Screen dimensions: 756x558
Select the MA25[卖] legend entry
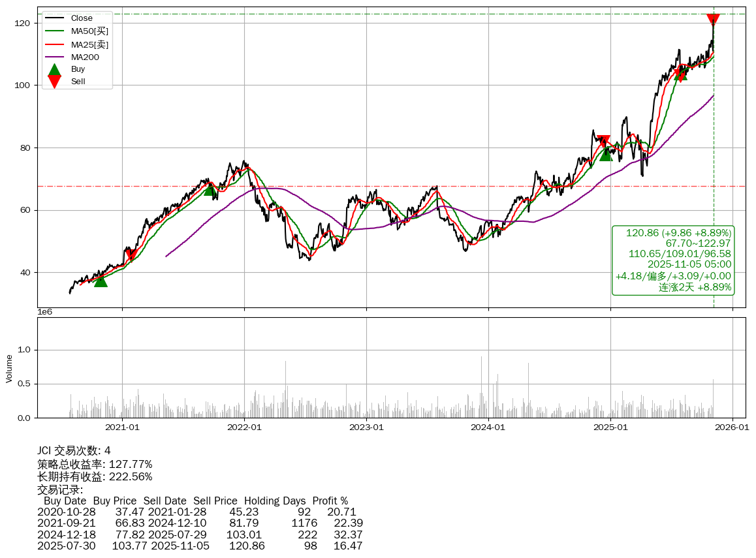click(89, 44)
